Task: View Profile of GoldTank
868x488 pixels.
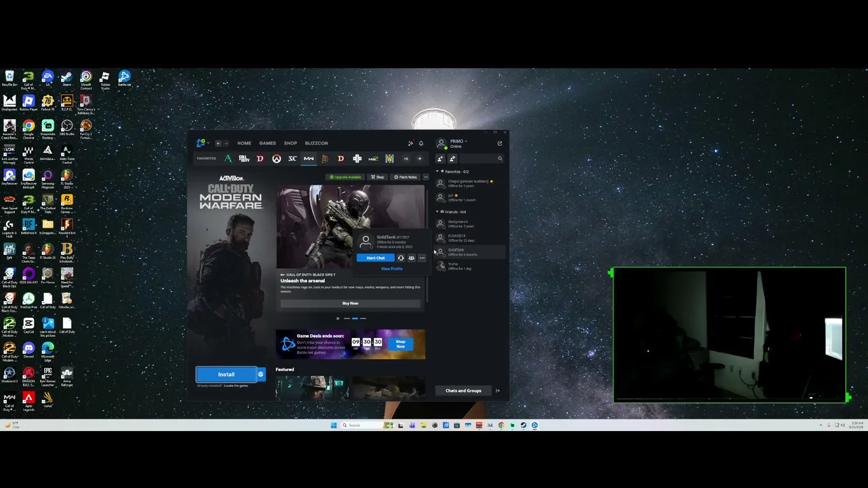Action: tap(391, 268)
